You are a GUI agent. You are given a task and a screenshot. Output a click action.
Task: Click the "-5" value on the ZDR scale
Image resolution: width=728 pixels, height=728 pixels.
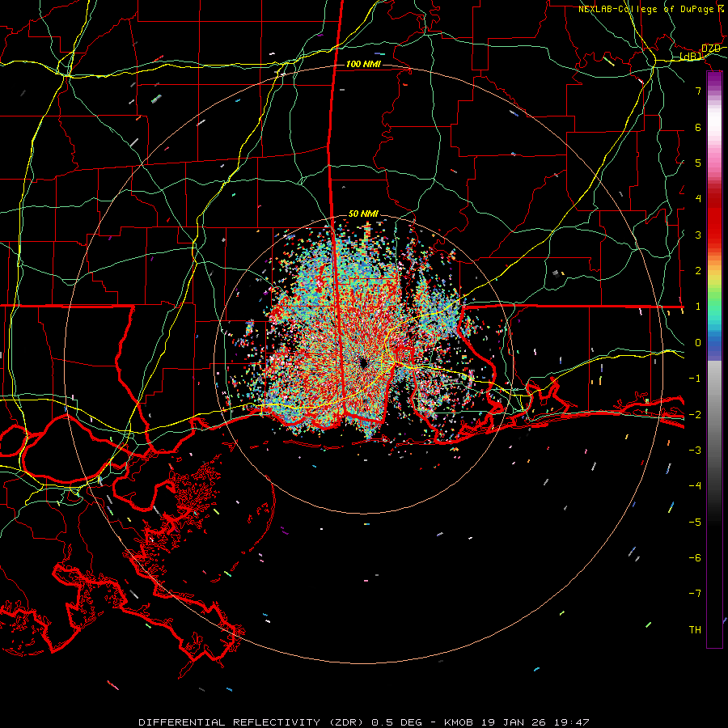point(695,522)
